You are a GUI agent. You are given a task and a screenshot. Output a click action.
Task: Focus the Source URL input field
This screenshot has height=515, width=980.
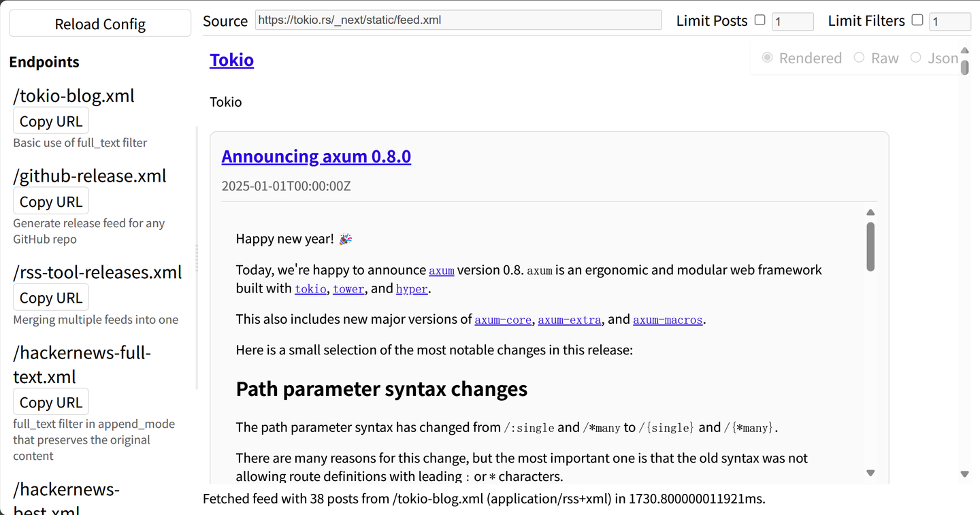pyautogui.click(x=458, y=20)
